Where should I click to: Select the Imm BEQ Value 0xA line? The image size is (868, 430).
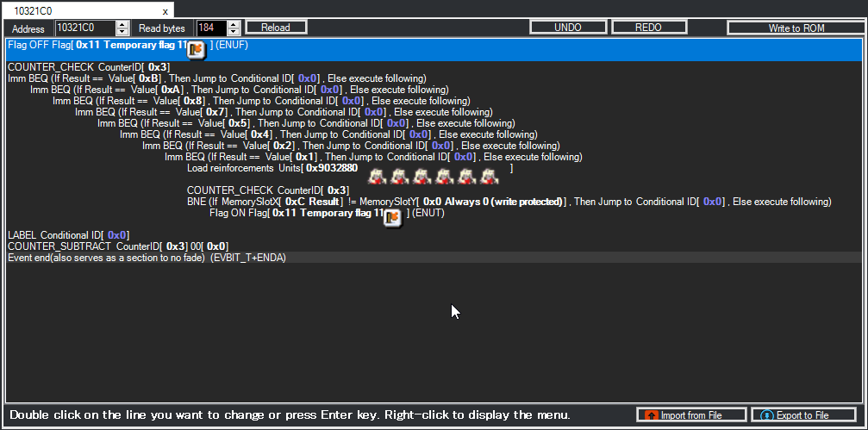pos(434,89)
